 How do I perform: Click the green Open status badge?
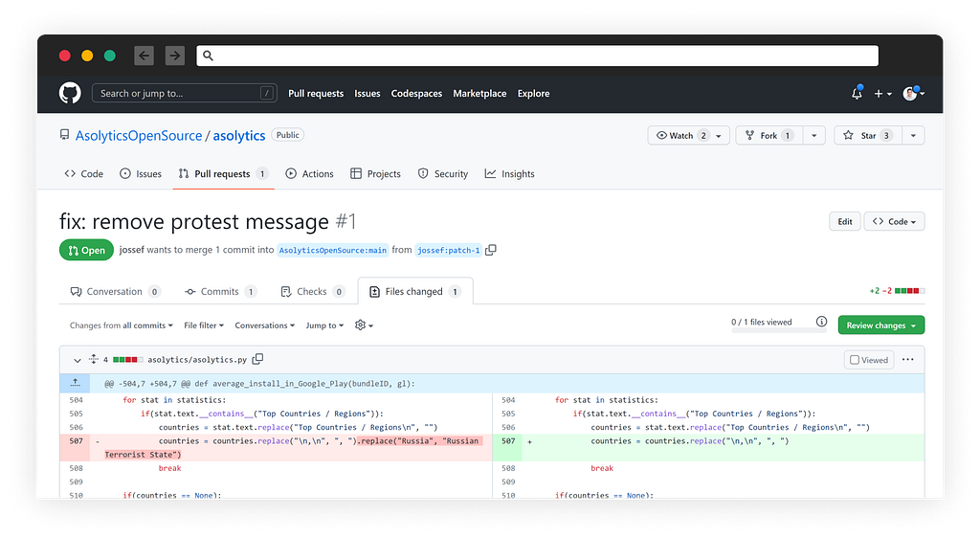[86, 250]
